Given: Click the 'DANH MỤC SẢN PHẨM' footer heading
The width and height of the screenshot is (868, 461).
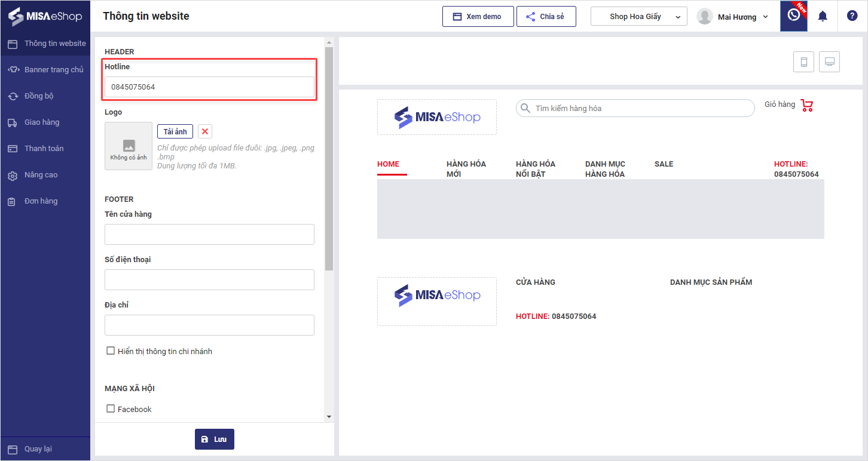Looking at the screenshot, I should click(x=711, y=282).
